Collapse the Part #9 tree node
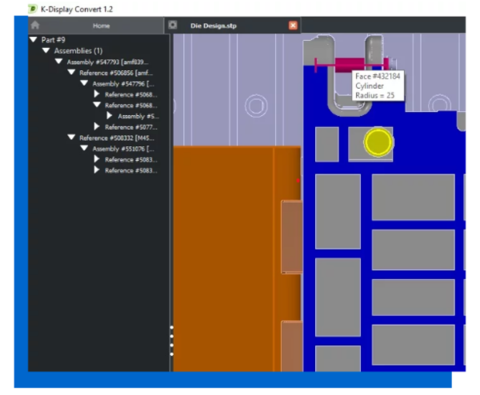480x395 pixels. [x=33, y=40]
